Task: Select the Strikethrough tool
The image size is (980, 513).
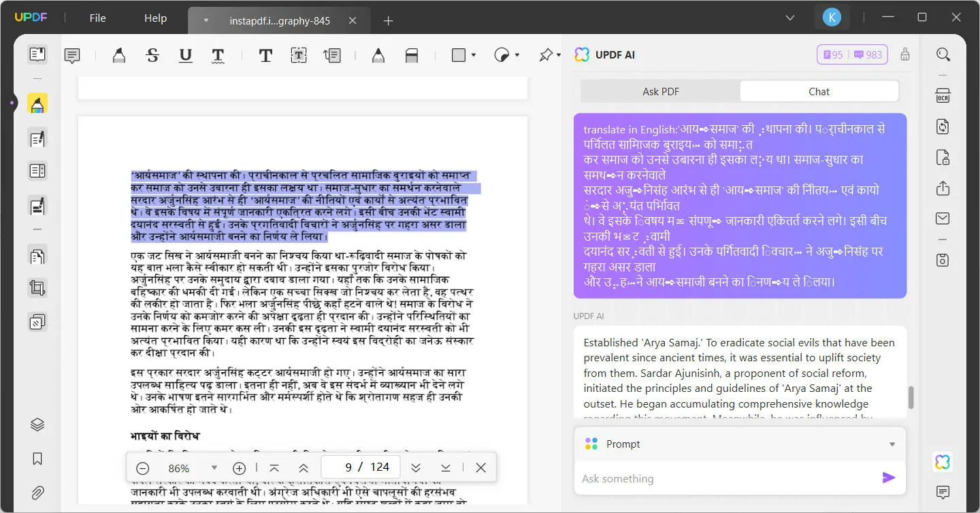Action: point(152,56)
